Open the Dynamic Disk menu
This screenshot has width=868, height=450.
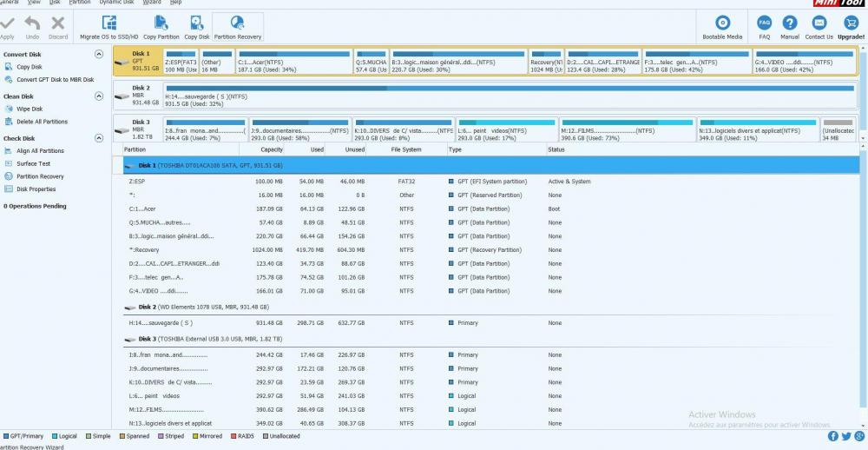coord(116,3)
